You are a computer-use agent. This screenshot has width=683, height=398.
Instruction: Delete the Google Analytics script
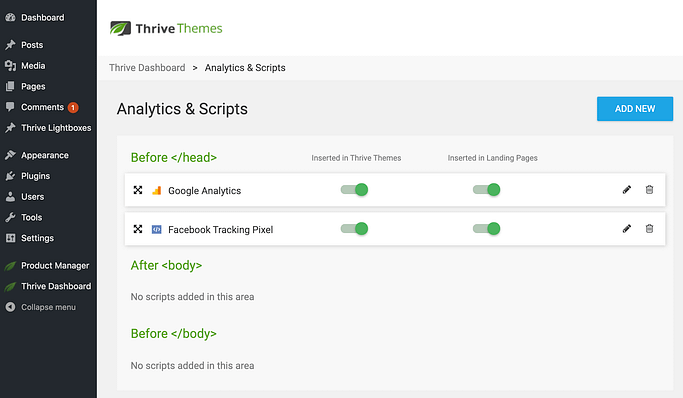tap(649, 189)
